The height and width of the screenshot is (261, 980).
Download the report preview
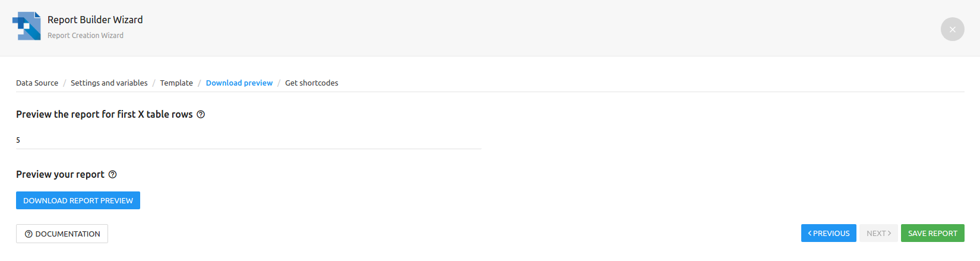(x=78, y=200)
